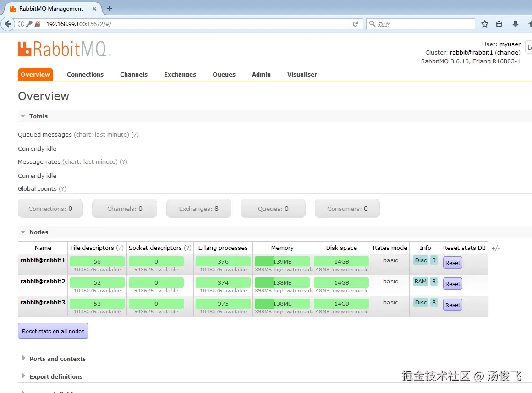Image resolution: width=532 pixels, height=393 pixels.
Task: Click Reset stats on all nodes
Action: coord(53,331)
